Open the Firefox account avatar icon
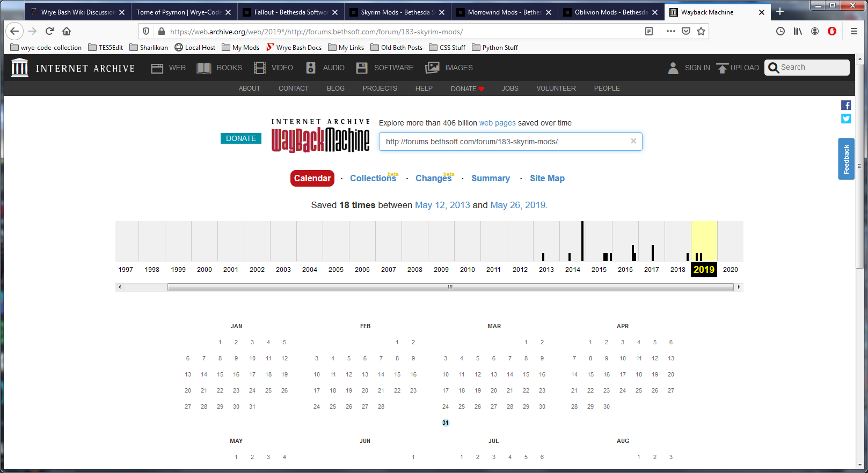Screen dimensions: 868x473 pos(815,31)
